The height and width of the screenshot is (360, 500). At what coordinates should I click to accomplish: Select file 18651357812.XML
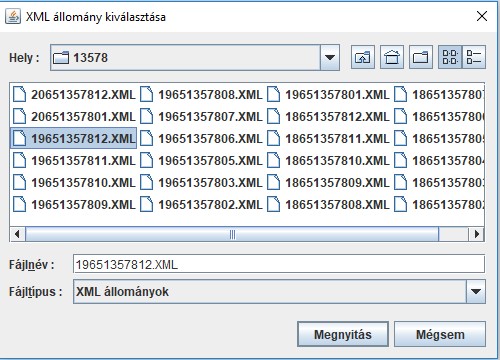point(328,117)
